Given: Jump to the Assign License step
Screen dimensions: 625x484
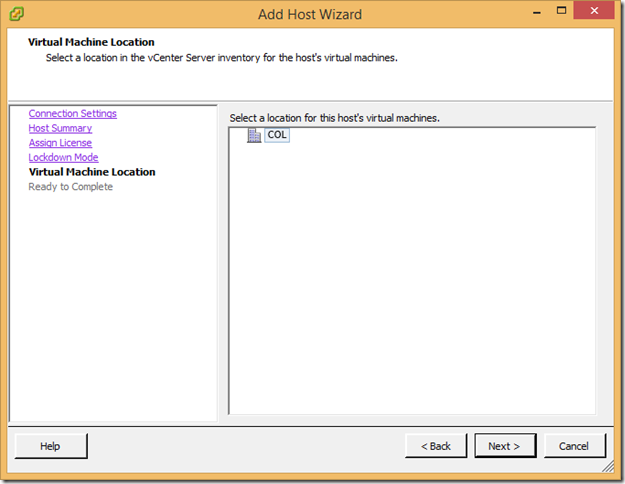Looking at the screenshot, I should [60, 143].
